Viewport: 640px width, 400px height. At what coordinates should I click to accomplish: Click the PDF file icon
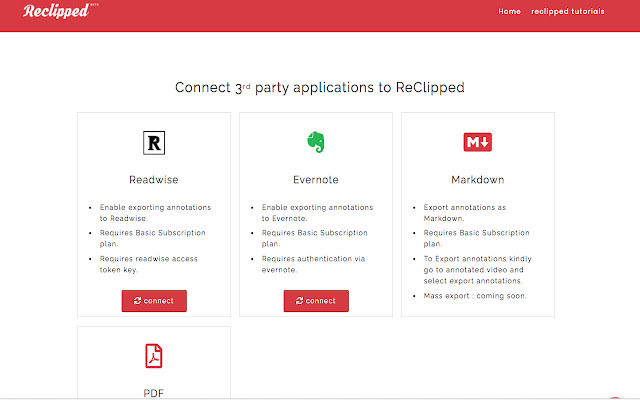pos(154,356)
